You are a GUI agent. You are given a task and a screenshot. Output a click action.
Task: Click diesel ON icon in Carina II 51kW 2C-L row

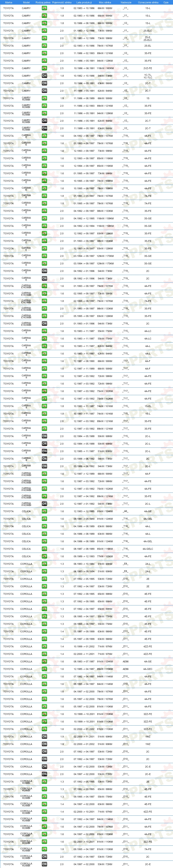(x=44, y=451)
